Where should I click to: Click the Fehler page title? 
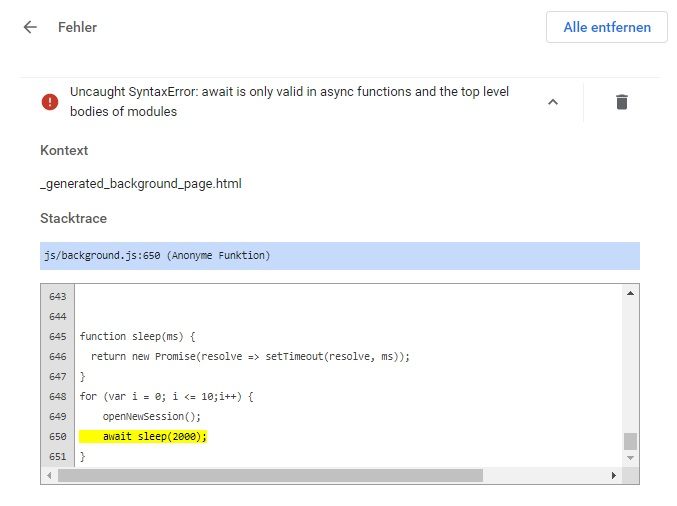pos(77,27)
